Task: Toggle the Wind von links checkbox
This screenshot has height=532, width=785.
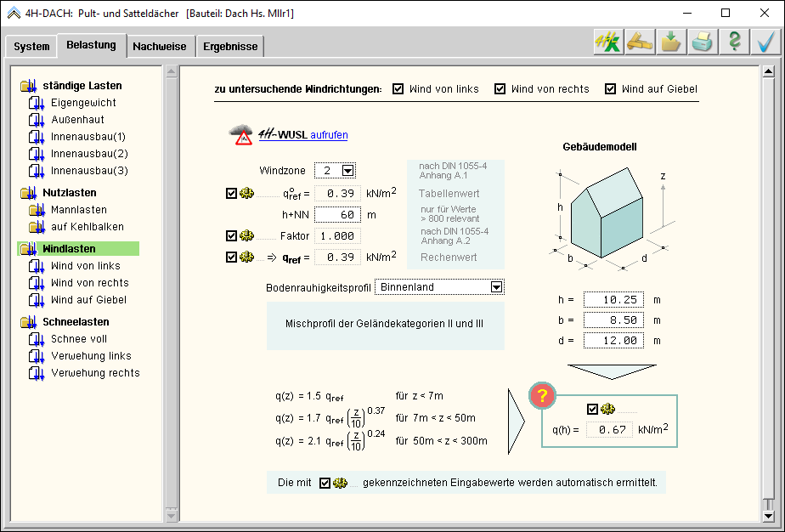Action: (398, 89)
